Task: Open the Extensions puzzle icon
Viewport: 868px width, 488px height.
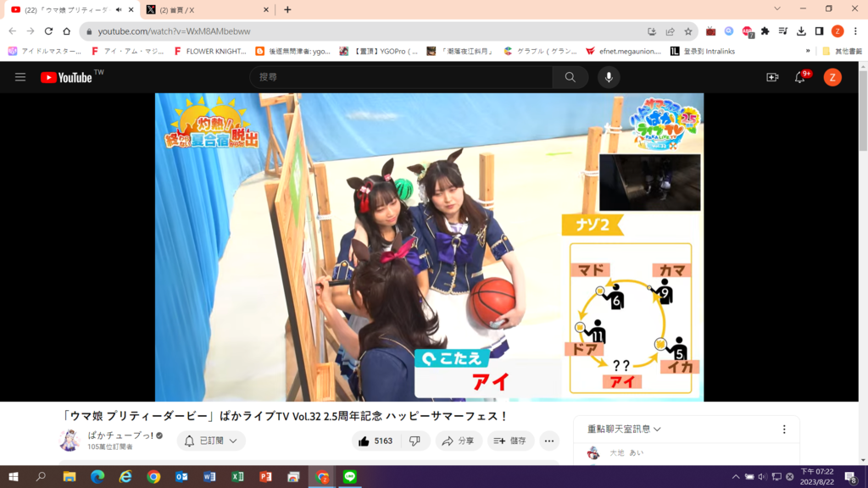Action: coord(765,31)
